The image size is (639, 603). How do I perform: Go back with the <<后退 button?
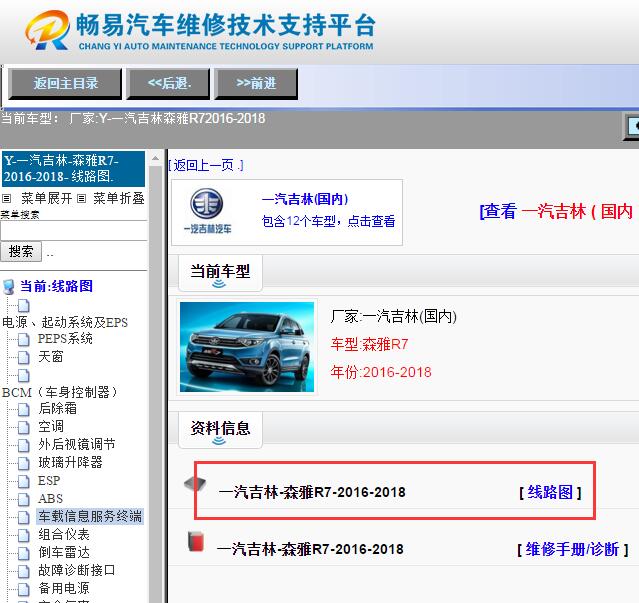click(168, 84)
